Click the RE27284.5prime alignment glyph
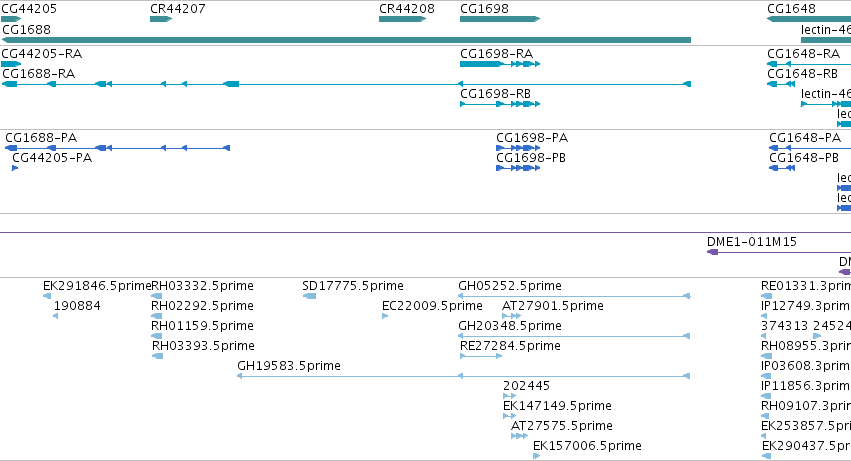Image resolution: width=851 pixels, height=461 pixels. coord(481,356)
